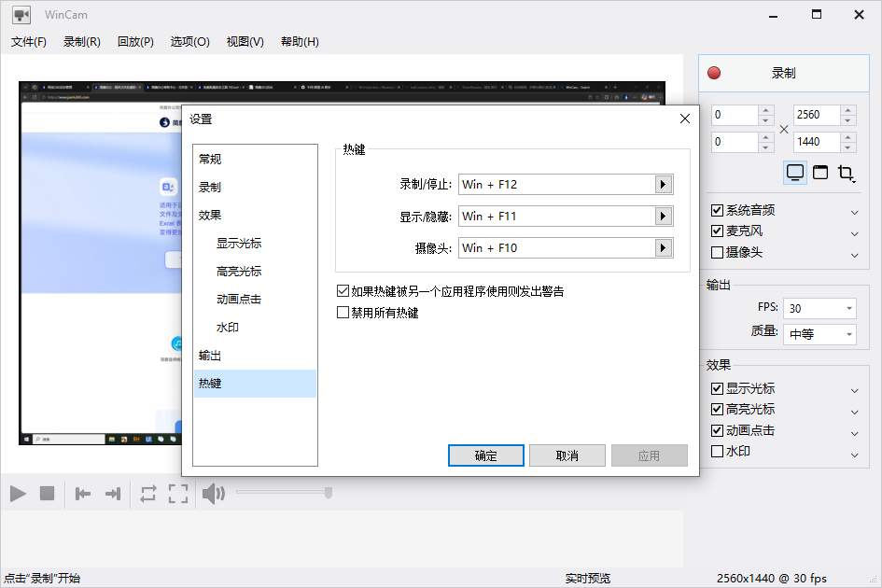Expand 显示光标 effect options chevron

pos(854,390)
